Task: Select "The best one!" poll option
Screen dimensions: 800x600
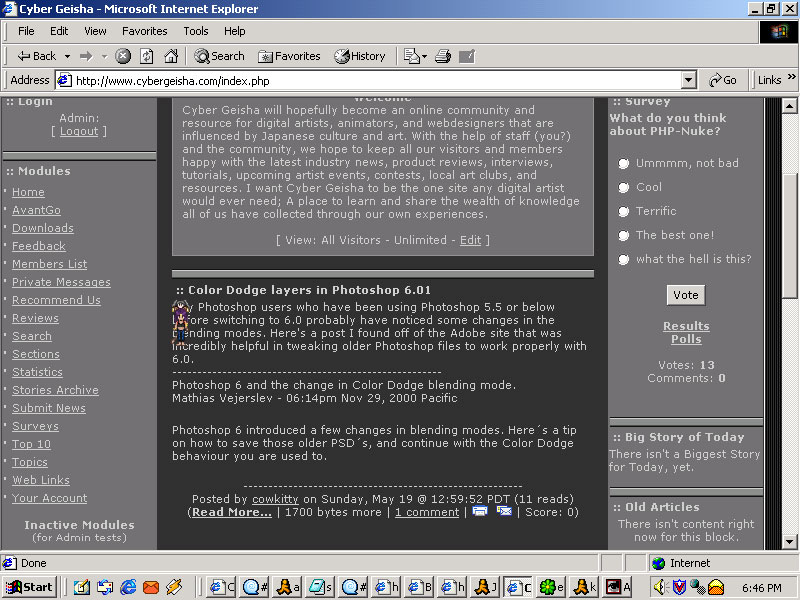Action: pyautogui.click(x=624, y=235)
